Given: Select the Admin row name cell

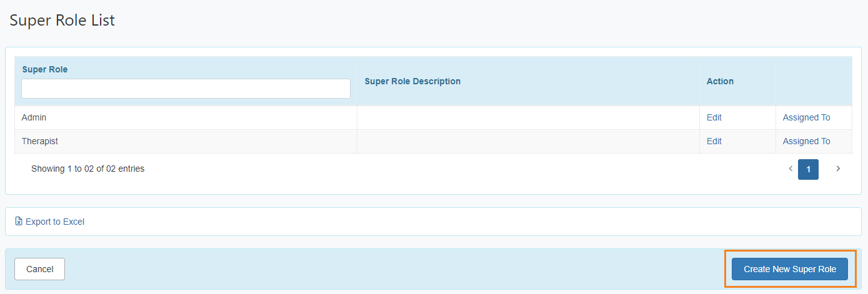Looking at the screenshot, I should (186, 117).
